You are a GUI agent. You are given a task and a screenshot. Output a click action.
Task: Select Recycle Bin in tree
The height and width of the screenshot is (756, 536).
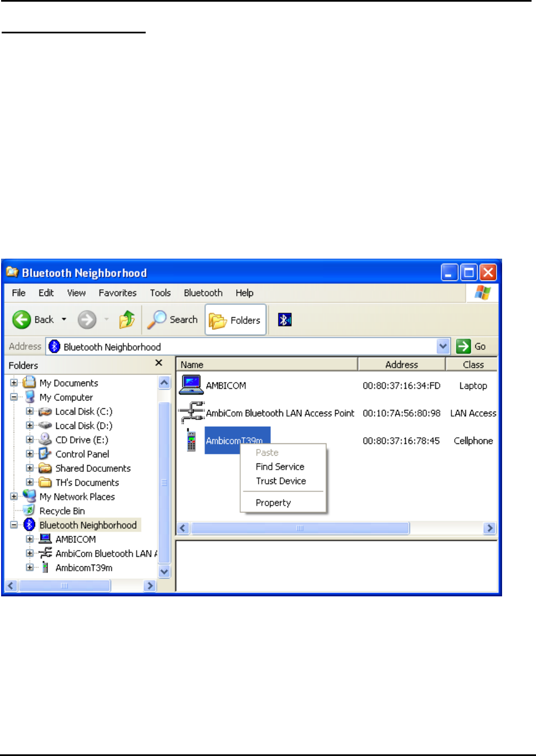pyautogui.click(x=62, y=511)
